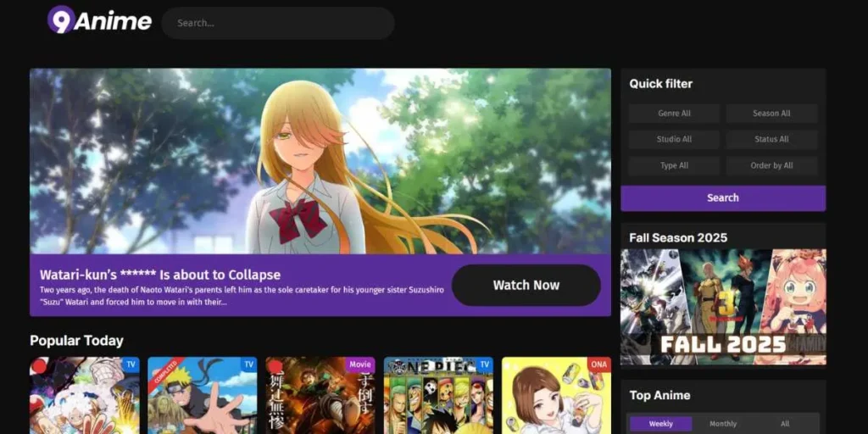The height and width of the screenshot is (434, 868).
Task: Open the Genre All filter dropdown
Action: point(674,114)
